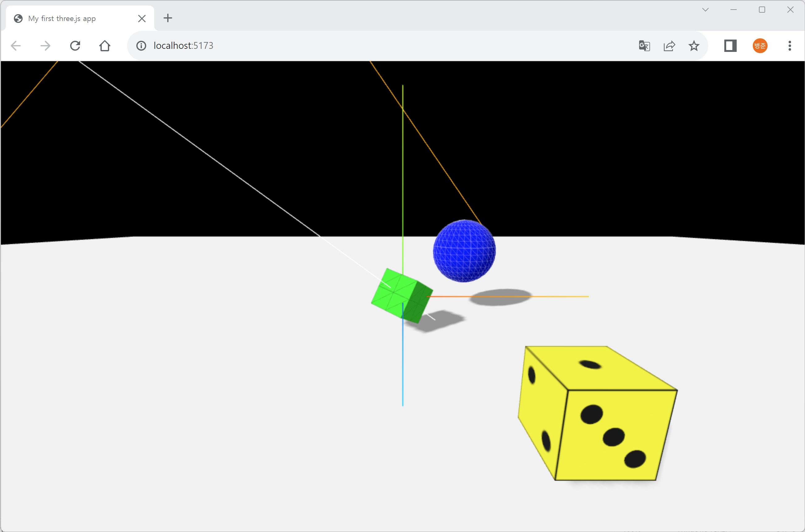
Task: Open Google Translate for this page
Action: click(644, 45)
